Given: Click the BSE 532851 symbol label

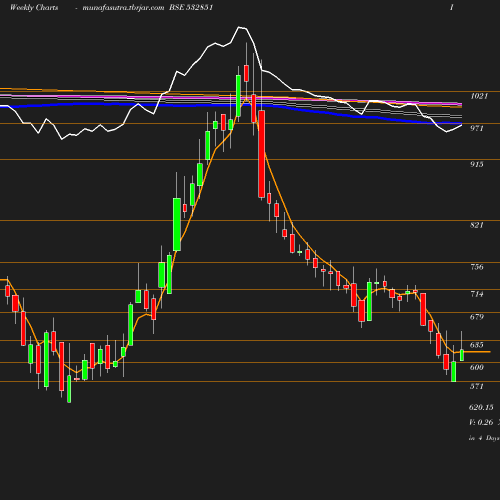Looking at the screenshot, I should 191,7.
